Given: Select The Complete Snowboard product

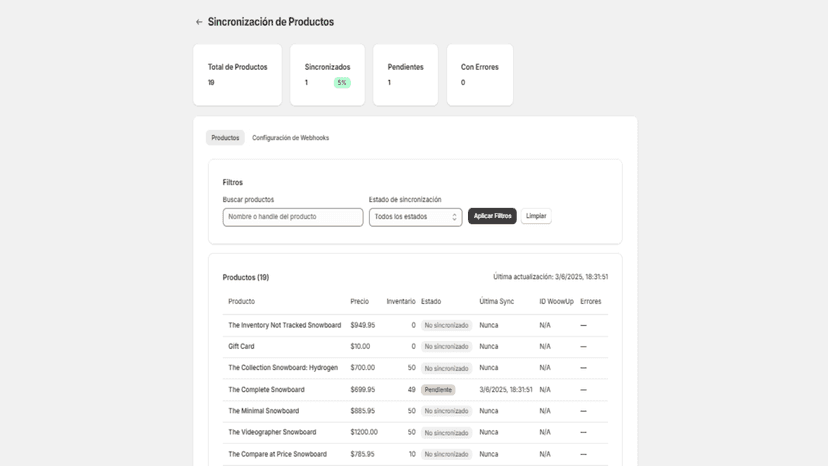Looking at the screenshot, I should [266, 390].
